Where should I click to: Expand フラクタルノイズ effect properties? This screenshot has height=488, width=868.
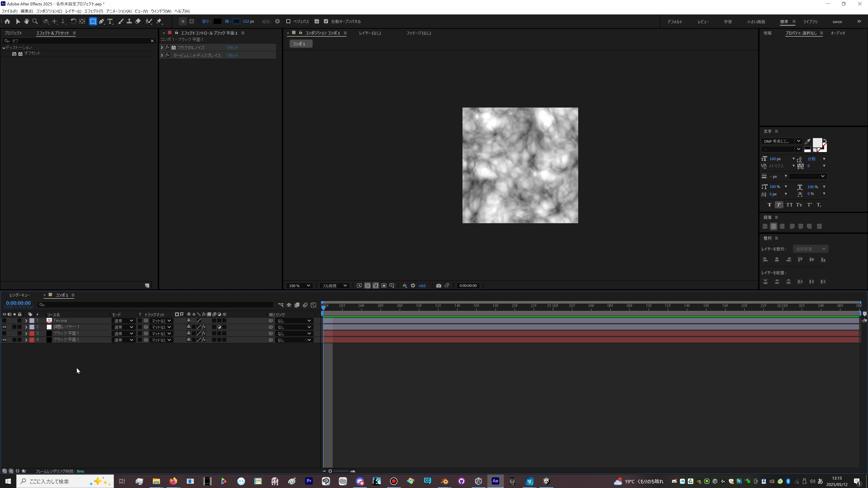point(162,47)
